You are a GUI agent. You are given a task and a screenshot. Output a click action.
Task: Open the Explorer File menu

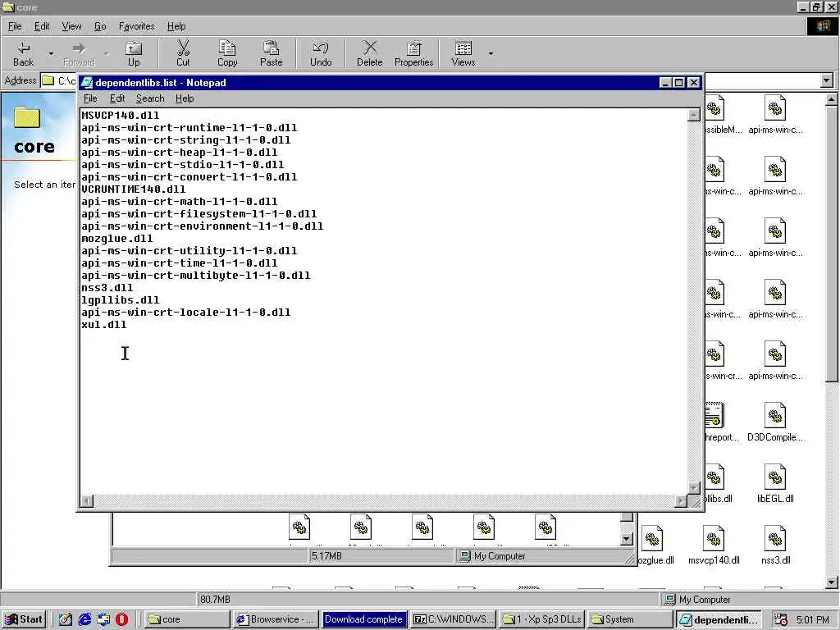pyautogui.click(x=15, y=26)
